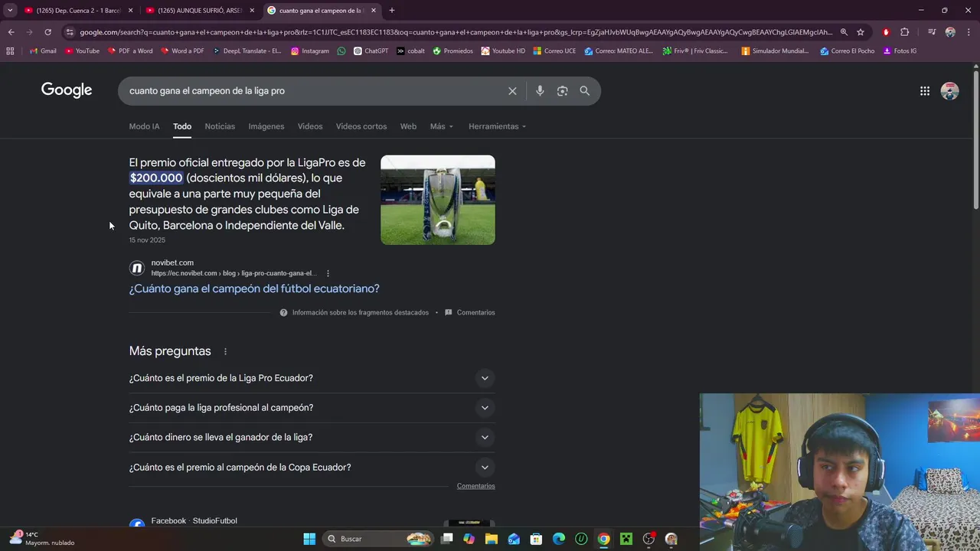Open '¿Cuánto gana el campeón del fútbol ecuatoriano?' link
Viewport: 980px width, 551px height.
pyautogui.click(x=254, y=289)
